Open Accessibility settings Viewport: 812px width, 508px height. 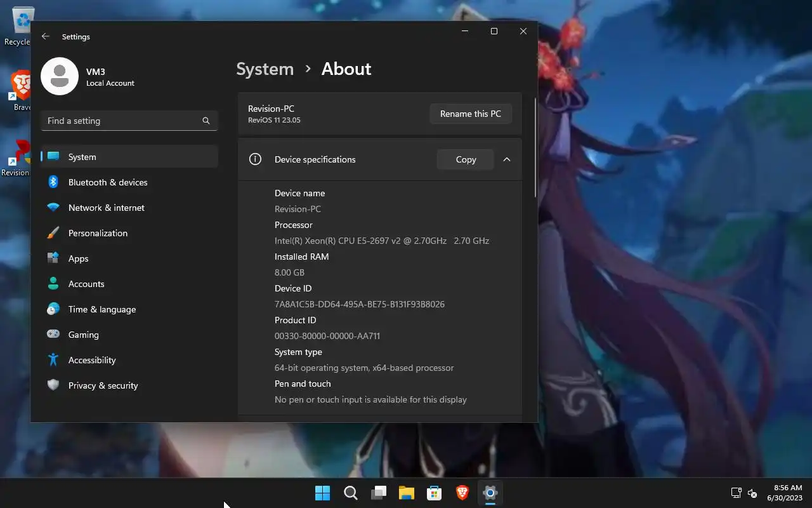tap(129, 360)
